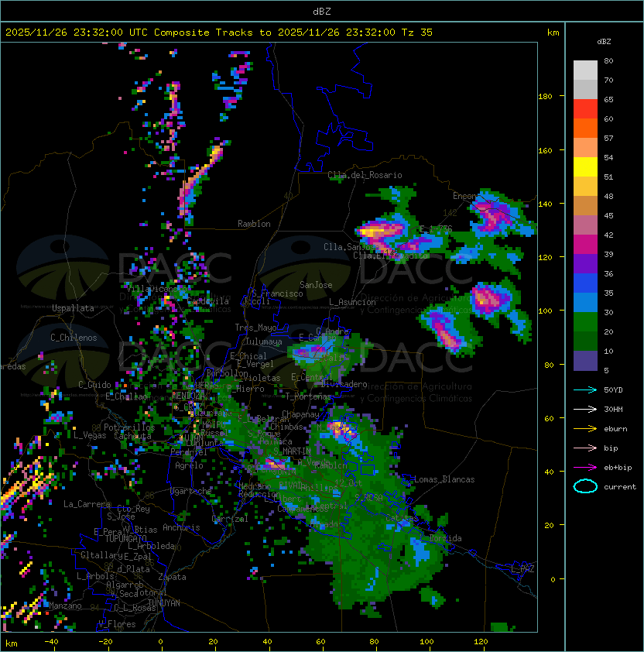644x652 pixels.
Task: Click the 'Anchoris' map label
Action: coord(181,527)
